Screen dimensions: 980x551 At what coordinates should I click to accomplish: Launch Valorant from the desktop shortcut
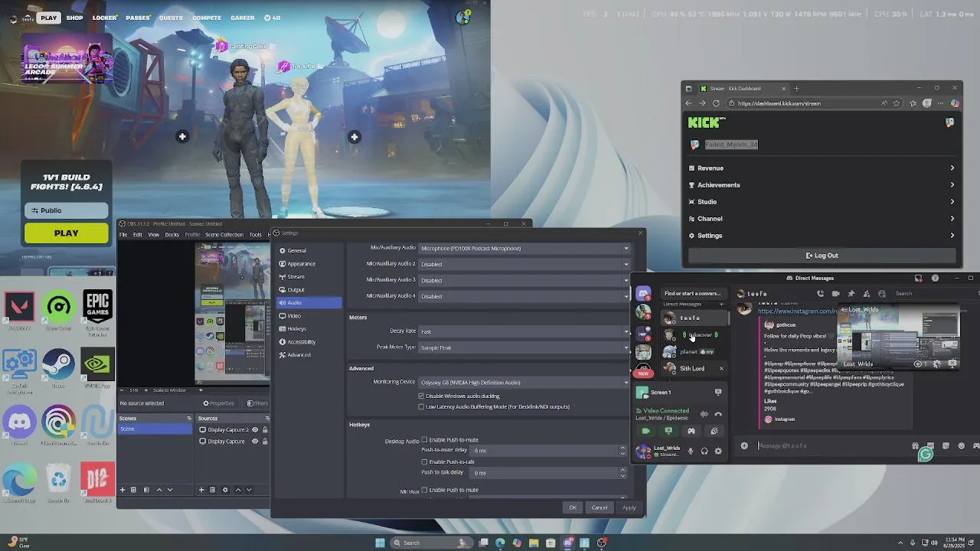[20, 309]
